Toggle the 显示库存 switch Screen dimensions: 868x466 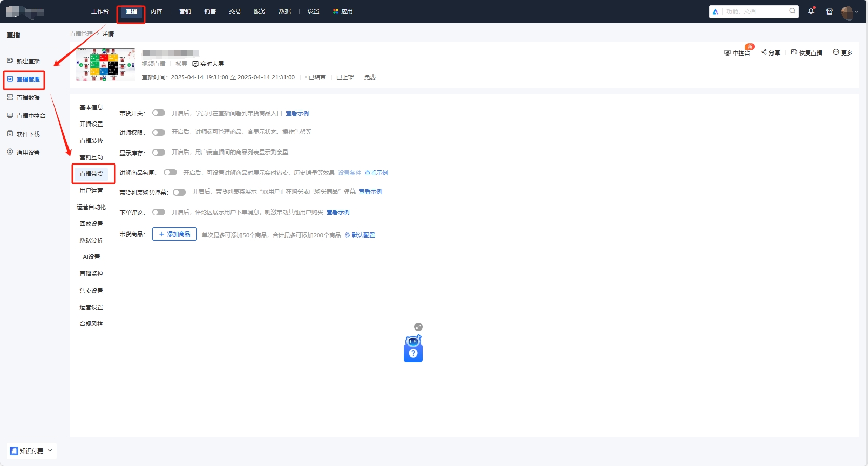(x=158, y=153)
